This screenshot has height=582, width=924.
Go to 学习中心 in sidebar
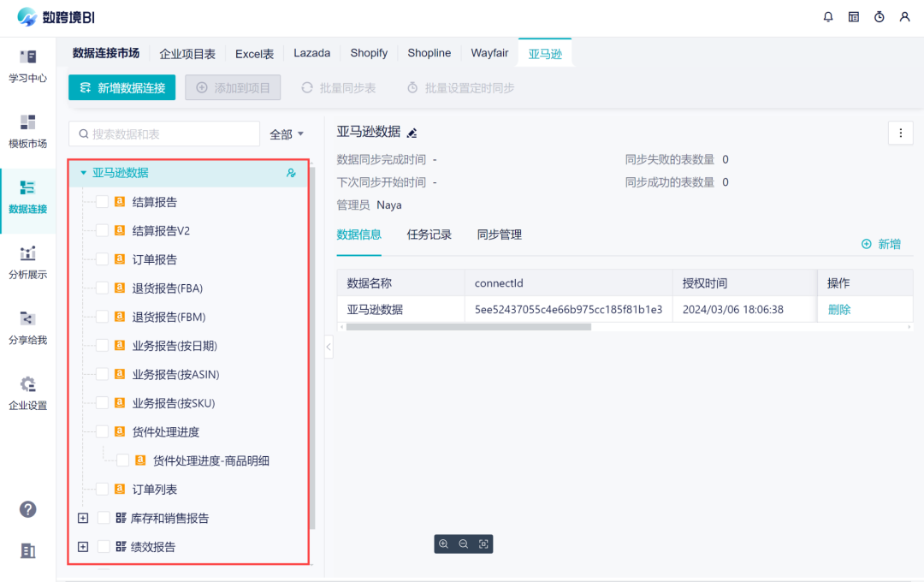pos(27,67)
